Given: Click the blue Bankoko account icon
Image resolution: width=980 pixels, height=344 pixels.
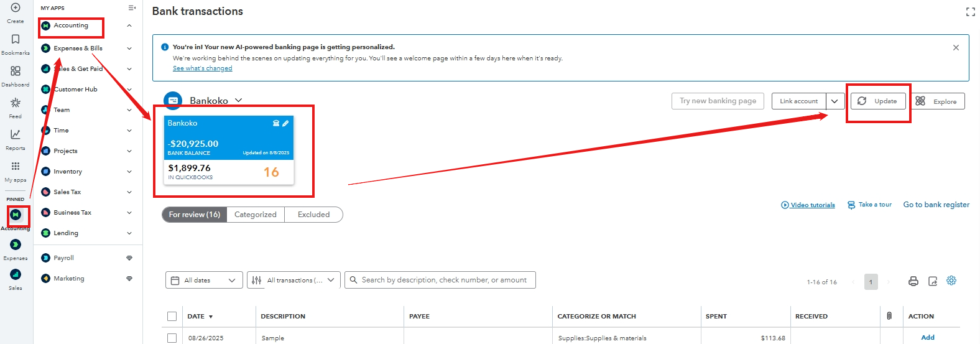Looking at the screenshot, I should coord(173,100).
